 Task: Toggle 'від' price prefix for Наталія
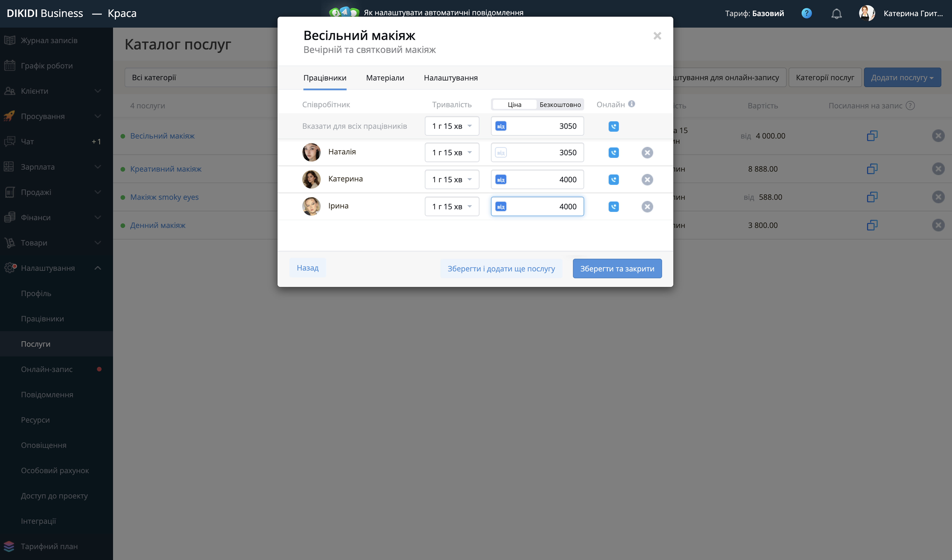tap(501, 153)
